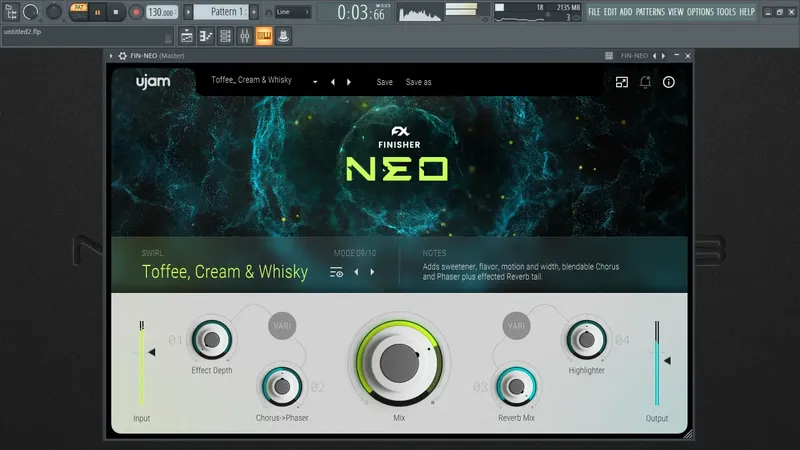Click the Chorus->Phaser knob
This screenshot has width=800, height=450.
(x=282, y=386)
